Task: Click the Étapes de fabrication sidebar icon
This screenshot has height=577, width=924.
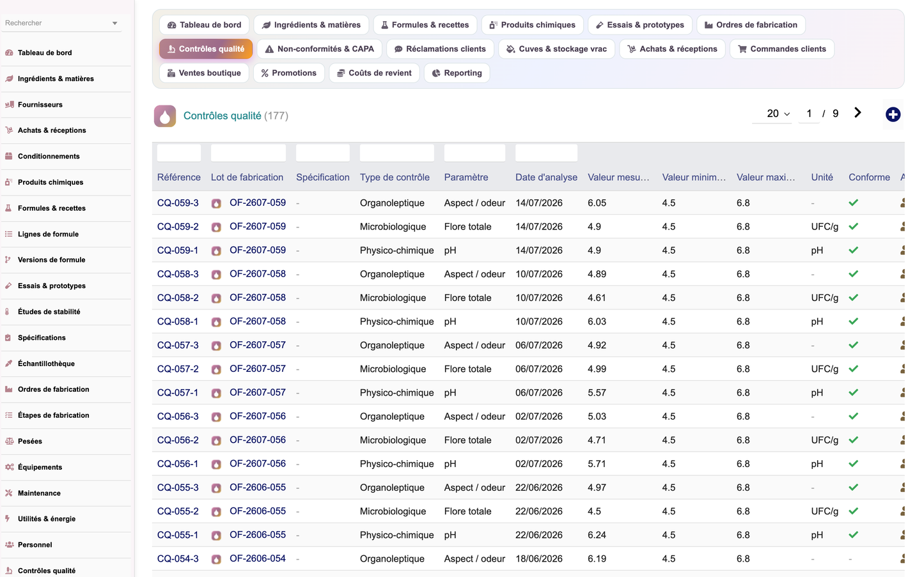Action: pyautogui.click(x=9, y=415)
